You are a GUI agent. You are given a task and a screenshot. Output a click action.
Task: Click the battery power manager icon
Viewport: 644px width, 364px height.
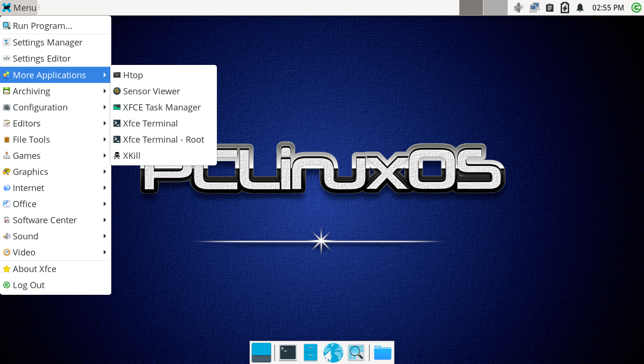click(x=565, y=8)
